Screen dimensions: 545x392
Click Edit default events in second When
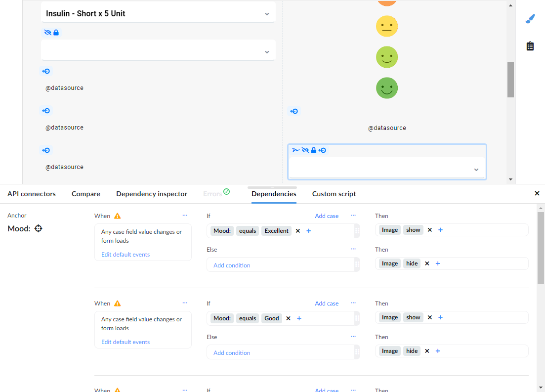pos(126,342)
